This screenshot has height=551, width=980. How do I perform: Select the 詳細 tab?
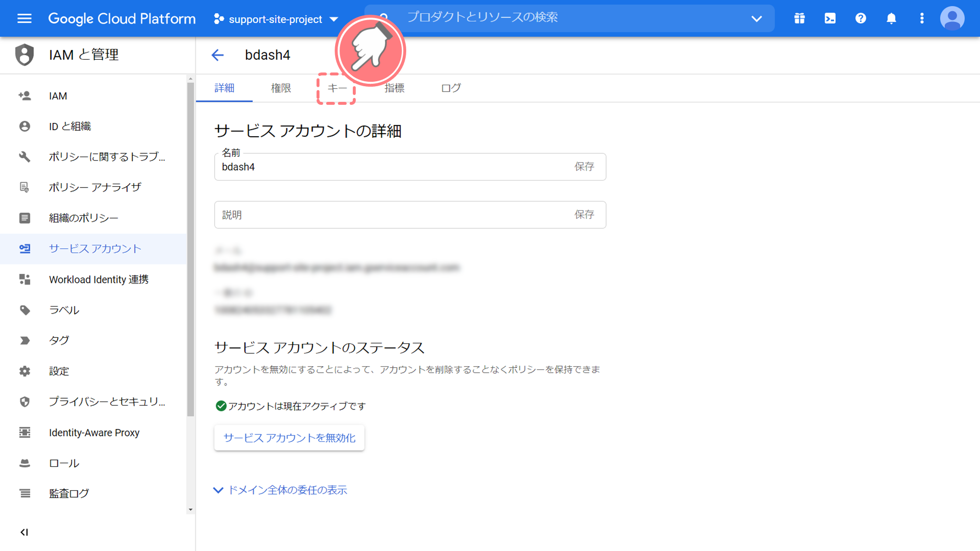point(224,88)
